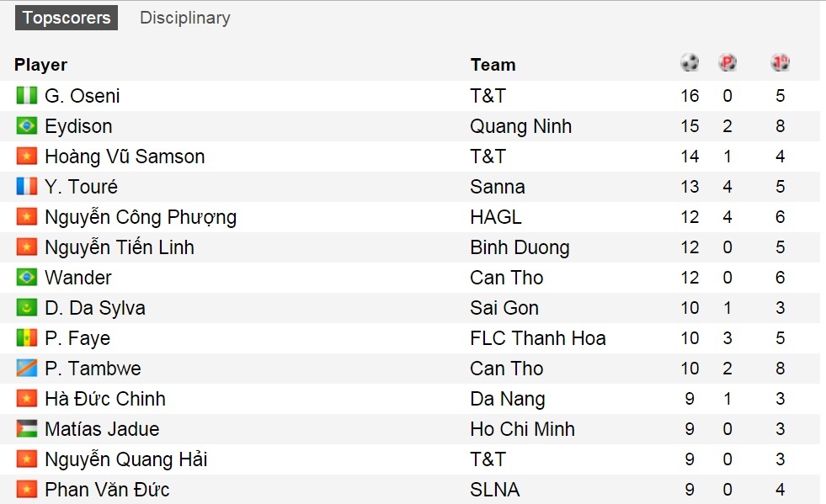The height and width of the screenshot is (504, 826).
Task: Click the Senegal flag beside P. Faye
Action: point(25,338)
